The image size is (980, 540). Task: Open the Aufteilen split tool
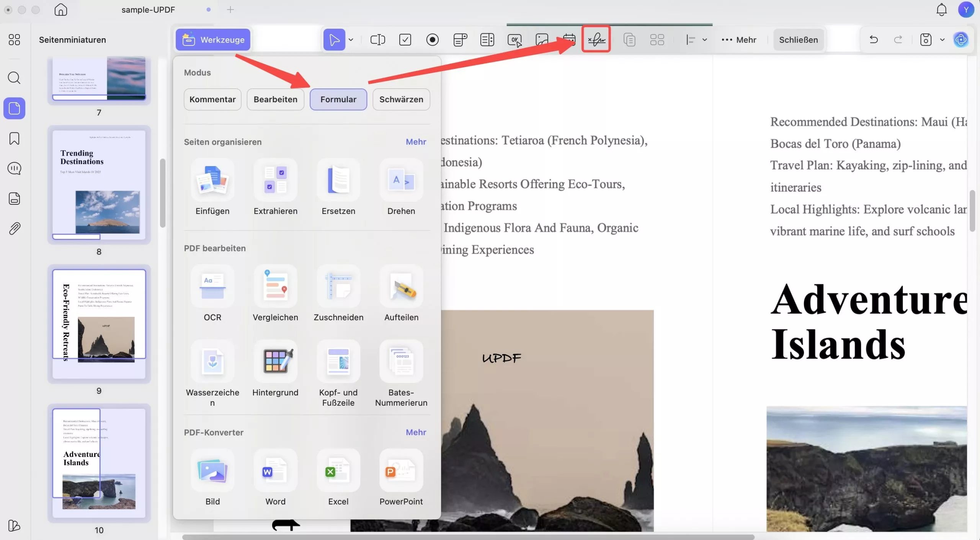click(401, 294)
